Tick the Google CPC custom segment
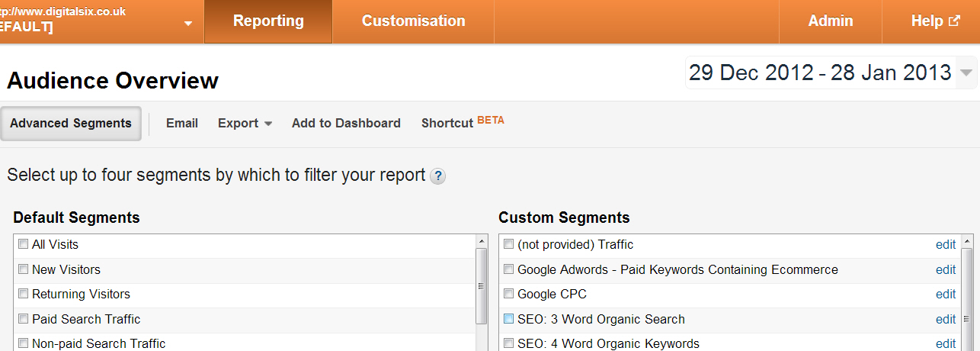The height and width of the screenshot is (351, 980). click(x=509, y=294)
